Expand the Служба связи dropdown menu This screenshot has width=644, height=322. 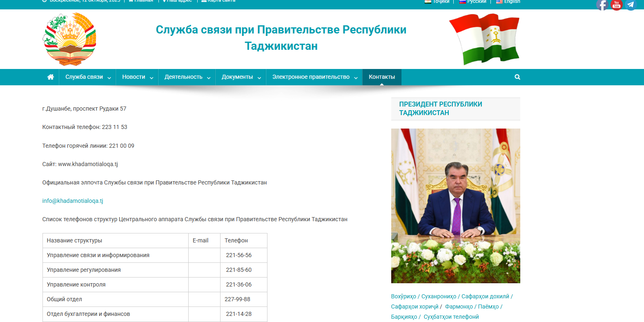pos(88,77)
